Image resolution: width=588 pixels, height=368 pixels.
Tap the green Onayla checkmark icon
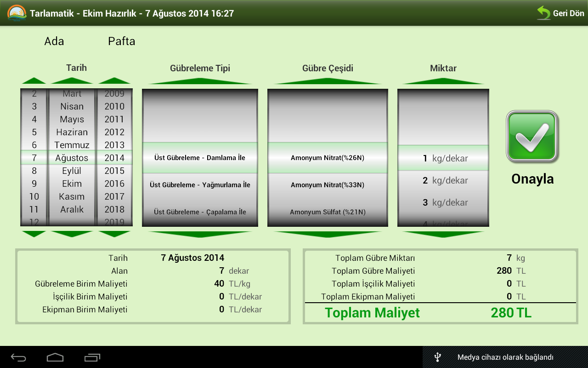(x=532, y=137)
